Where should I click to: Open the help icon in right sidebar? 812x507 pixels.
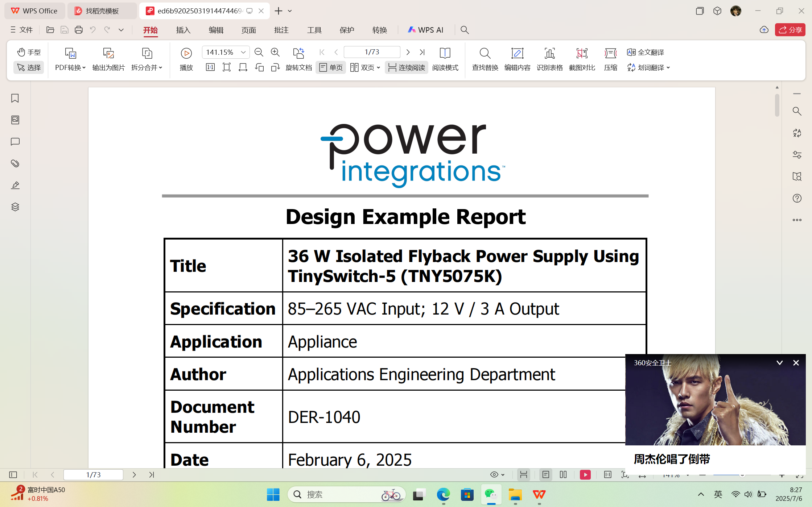click(797, 198)
